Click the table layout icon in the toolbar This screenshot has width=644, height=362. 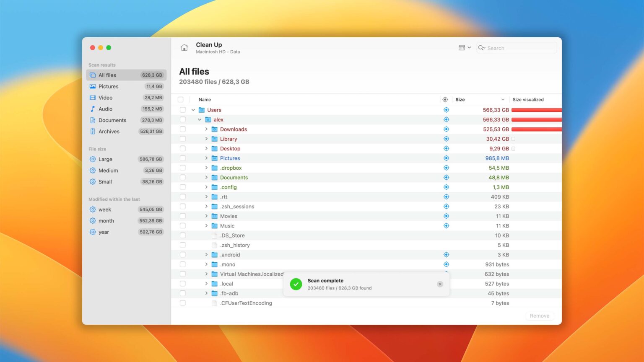pos(462,47)
